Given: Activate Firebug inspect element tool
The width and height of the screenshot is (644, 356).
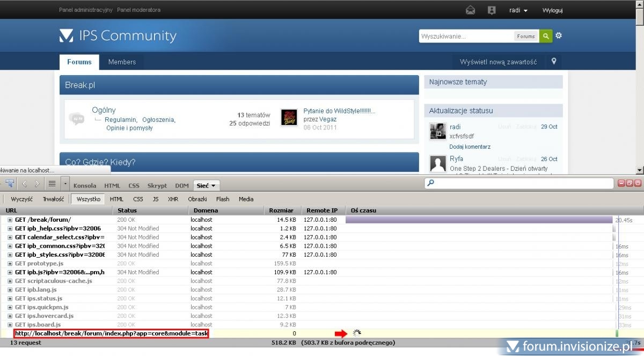Looking at the screenshot, I should (10, 184).
